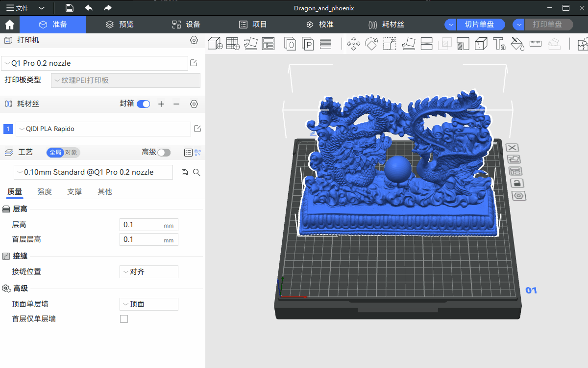This screenshot has height=368, width=588.
Task: Check the 首层仅单层墙 checkbox
Action: tap(124, 319)
